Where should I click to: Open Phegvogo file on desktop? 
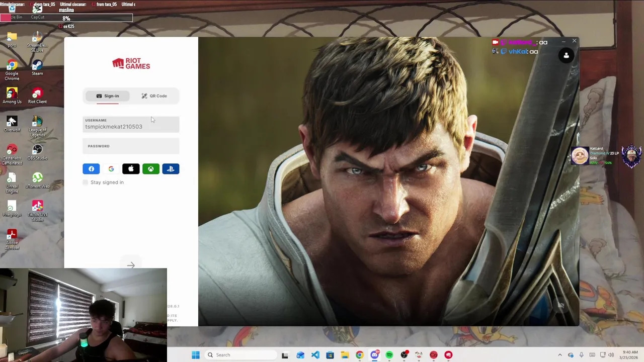coord(12,209)
